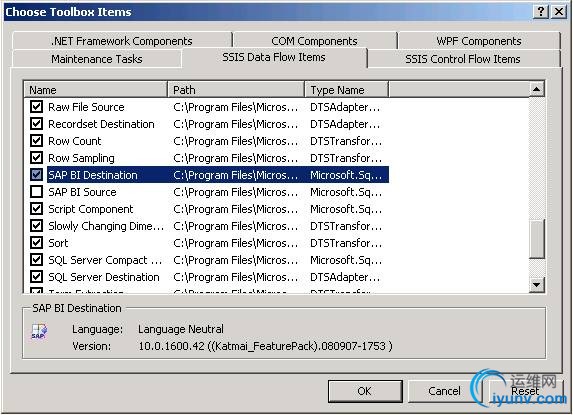573x415 pixels.
Task: Toggle the SAP BI Destination checkbox
Action: coord(36,175)
